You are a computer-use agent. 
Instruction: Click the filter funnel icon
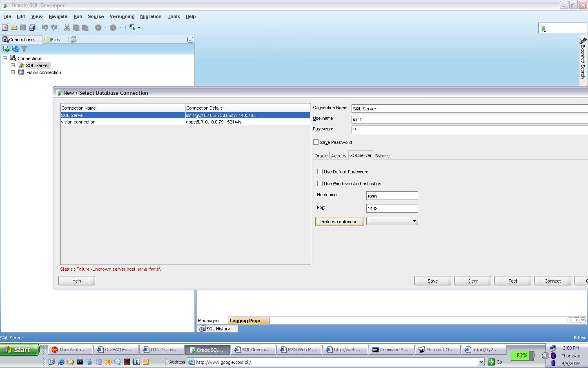(24, 49)
